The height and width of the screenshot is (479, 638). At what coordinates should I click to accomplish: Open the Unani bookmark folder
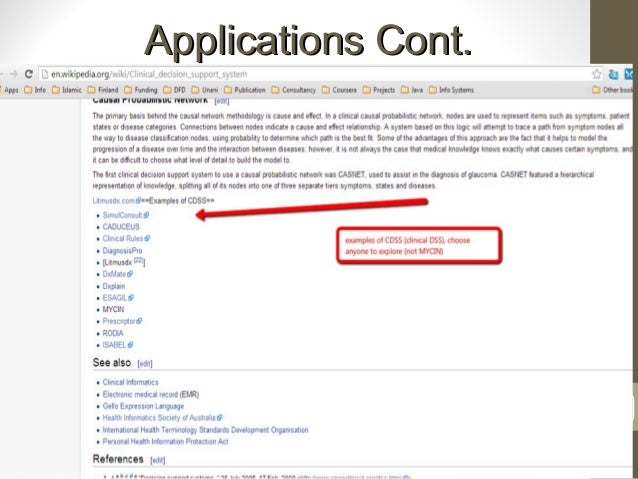[x=205, y=90]
